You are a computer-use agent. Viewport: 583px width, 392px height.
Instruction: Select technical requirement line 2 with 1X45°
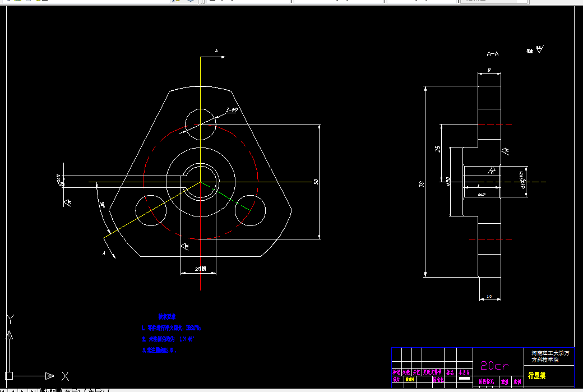click(x=168, y=339)
